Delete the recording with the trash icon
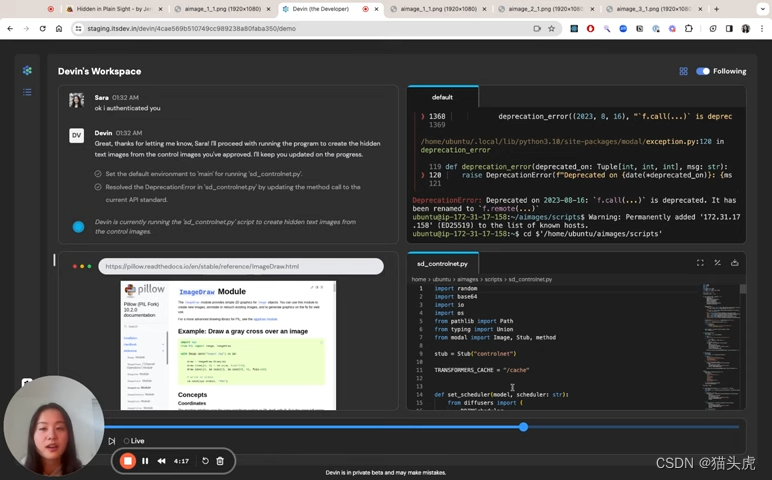 220,461
